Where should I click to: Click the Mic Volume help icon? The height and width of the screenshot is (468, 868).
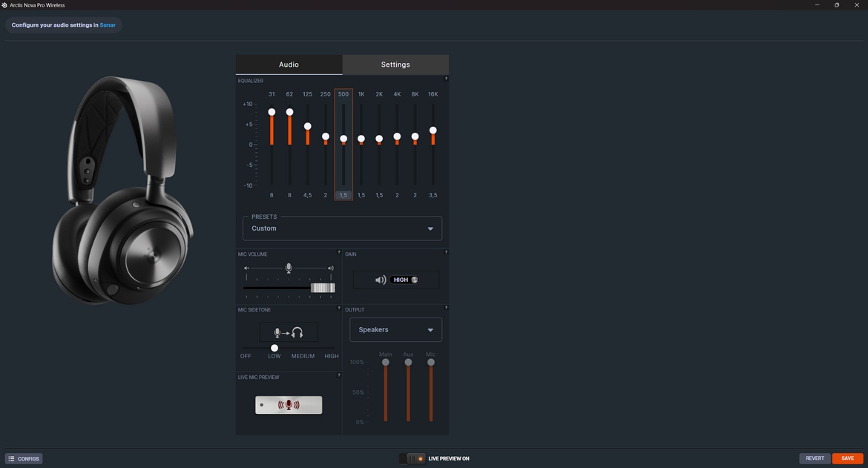(x=339, y=252)
